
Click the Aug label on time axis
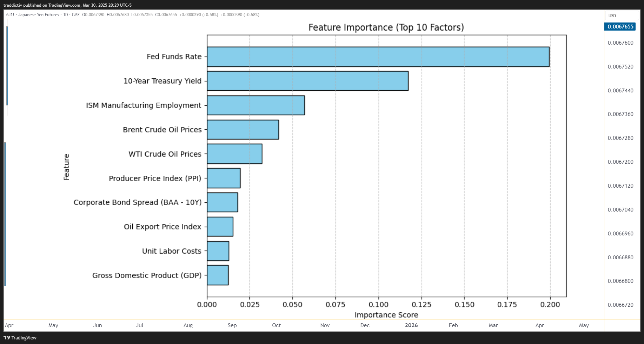click(188, 325)
